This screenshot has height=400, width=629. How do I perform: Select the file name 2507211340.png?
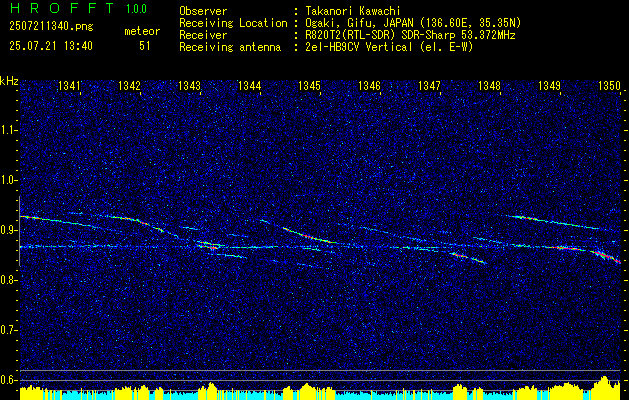click(x=51, y=27)
